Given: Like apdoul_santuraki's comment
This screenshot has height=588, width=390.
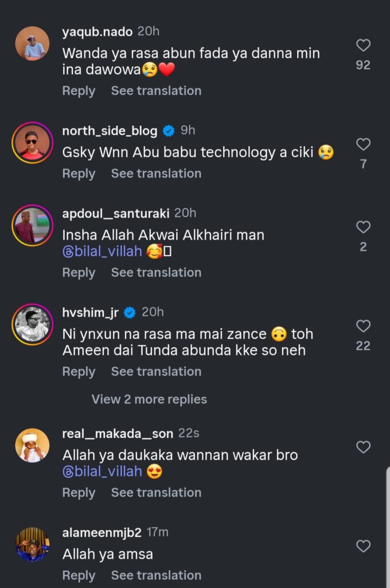Looking at the screenshot, I should (363, 227).
